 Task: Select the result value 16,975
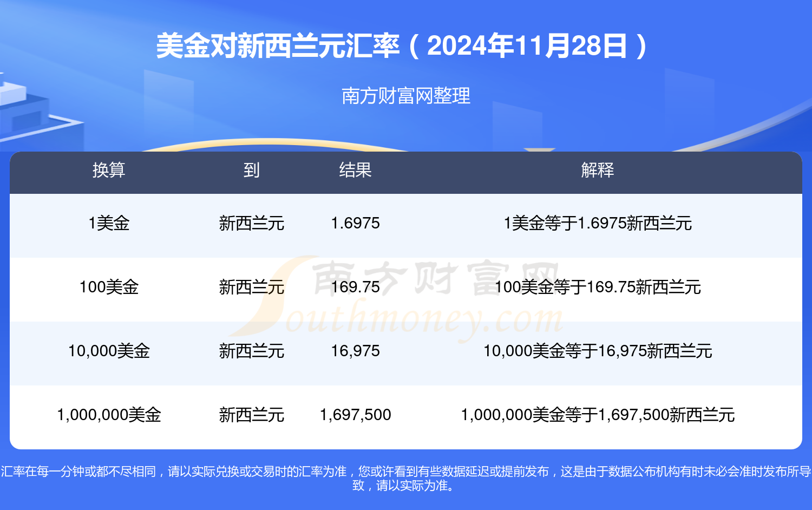click(x=355, y=351)
